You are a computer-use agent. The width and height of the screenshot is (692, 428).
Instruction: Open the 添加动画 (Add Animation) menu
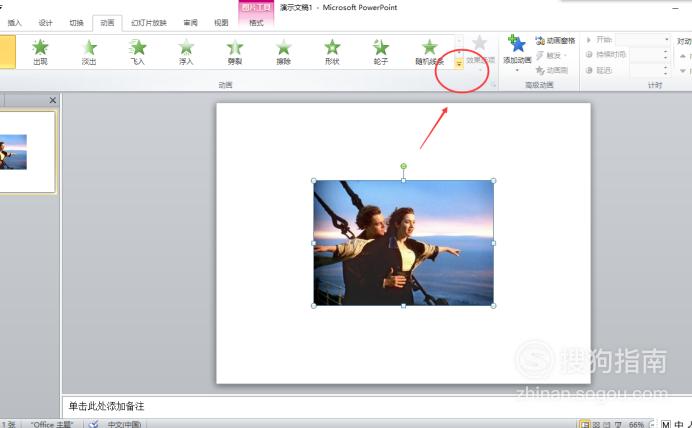(517, 53)
